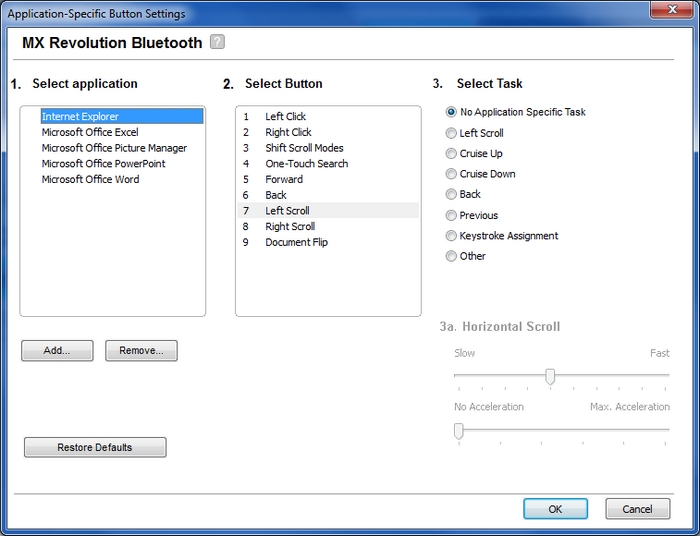Click the acceleration slider thumb
The image size is (700, 536).
458,431
